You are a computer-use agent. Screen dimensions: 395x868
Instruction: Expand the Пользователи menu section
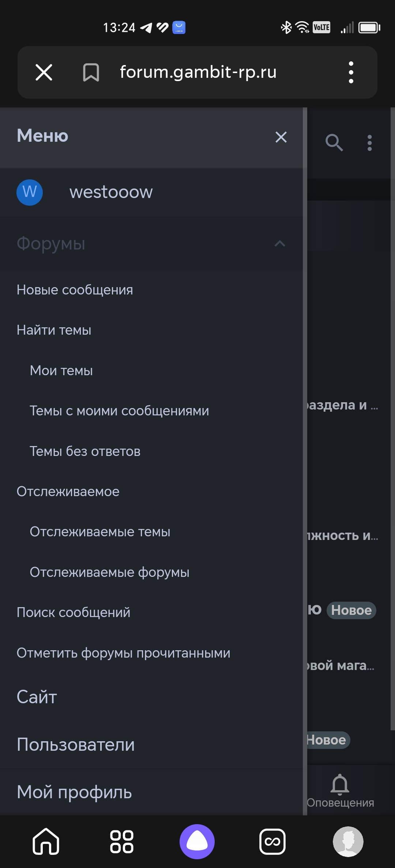click(76, 745)
